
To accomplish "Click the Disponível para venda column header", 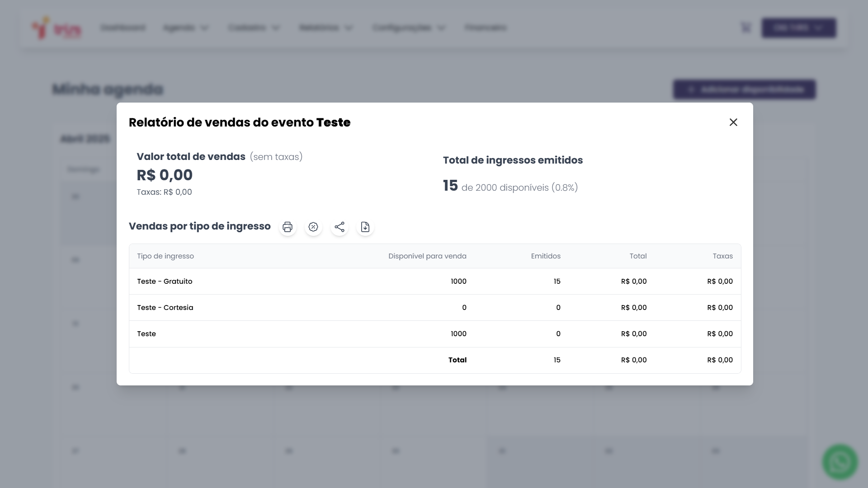I will [x=427, y=256].
